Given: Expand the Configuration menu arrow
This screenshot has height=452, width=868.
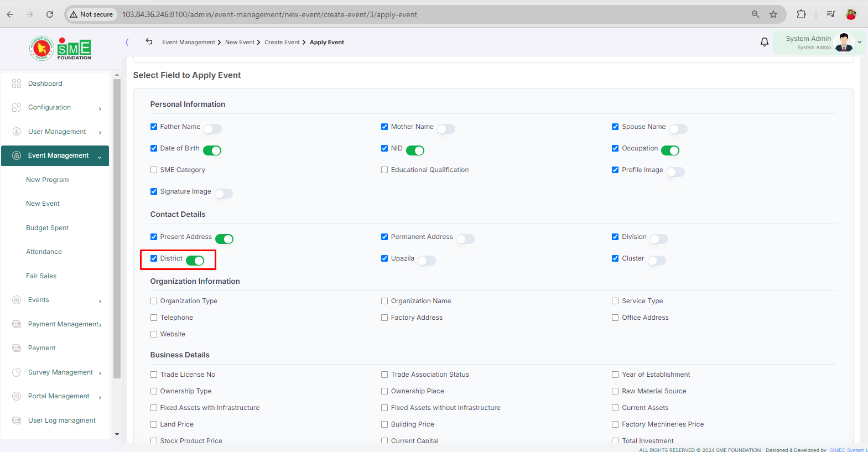Looking at the screenshot, I should coord(100,109).
